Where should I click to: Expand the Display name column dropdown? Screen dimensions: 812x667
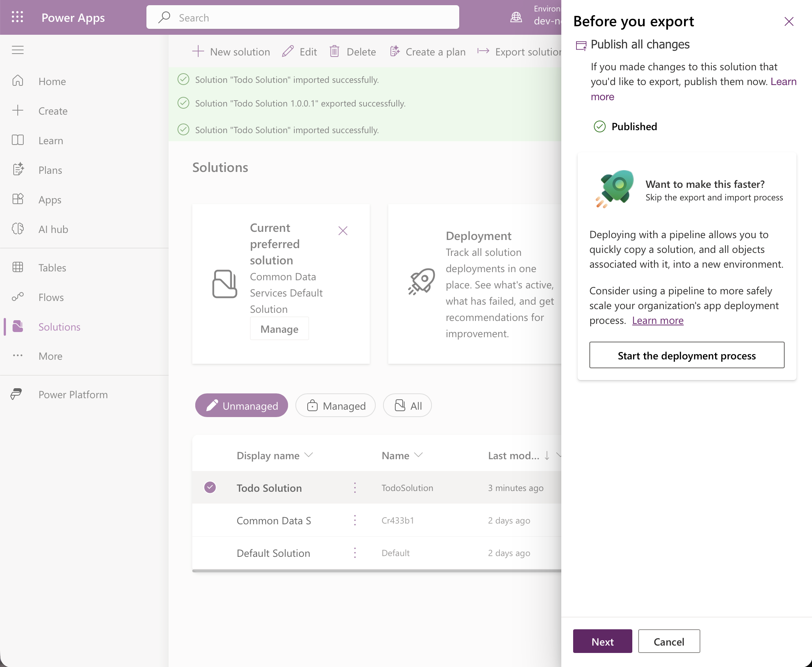309,455
